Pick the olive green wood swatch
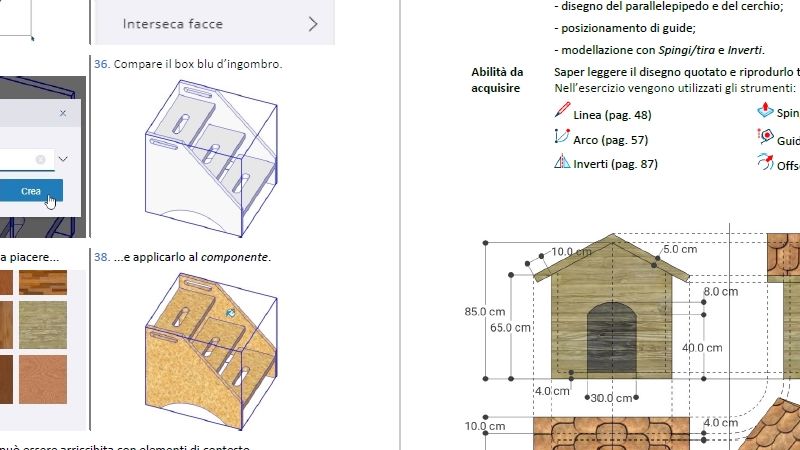The height and width of the screenshot is (450, 800). pos(43,324)
